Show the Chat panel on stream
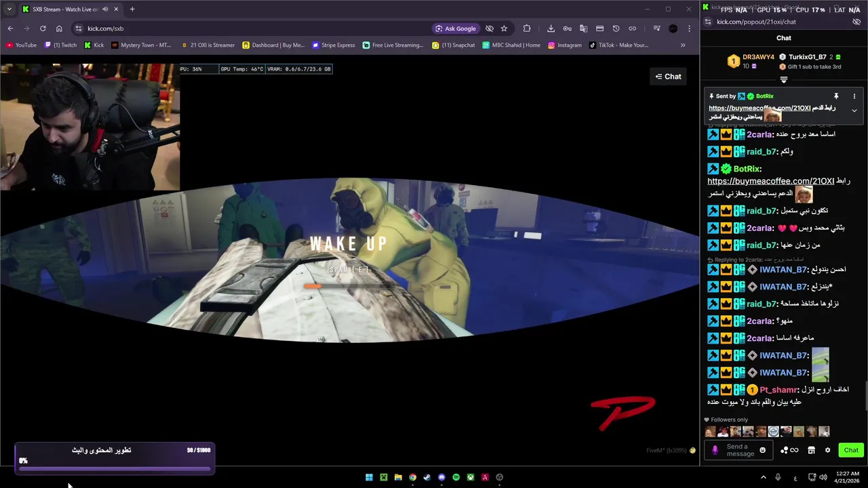868x488 pixels. 668,77
